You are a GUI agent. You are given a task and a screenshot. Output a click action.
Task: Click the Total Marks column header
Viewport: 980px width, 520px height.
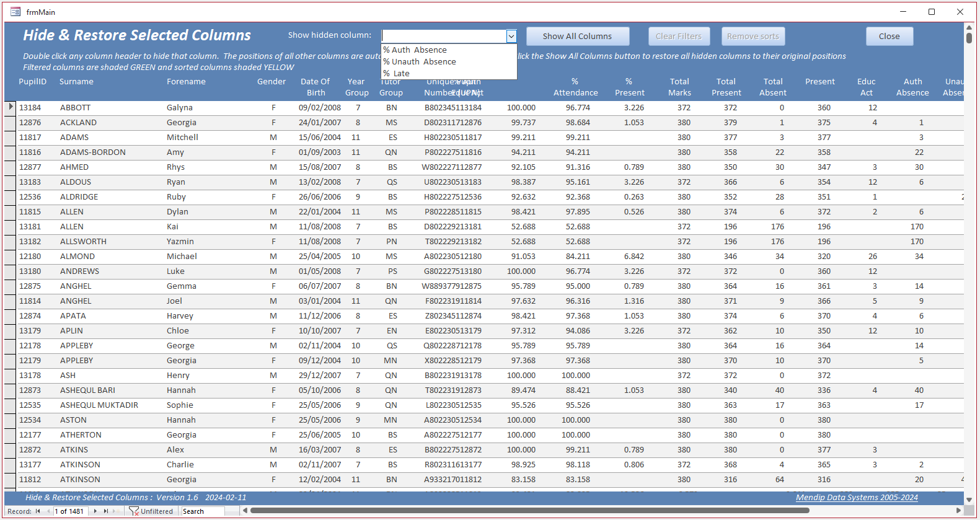pos(679,87)
